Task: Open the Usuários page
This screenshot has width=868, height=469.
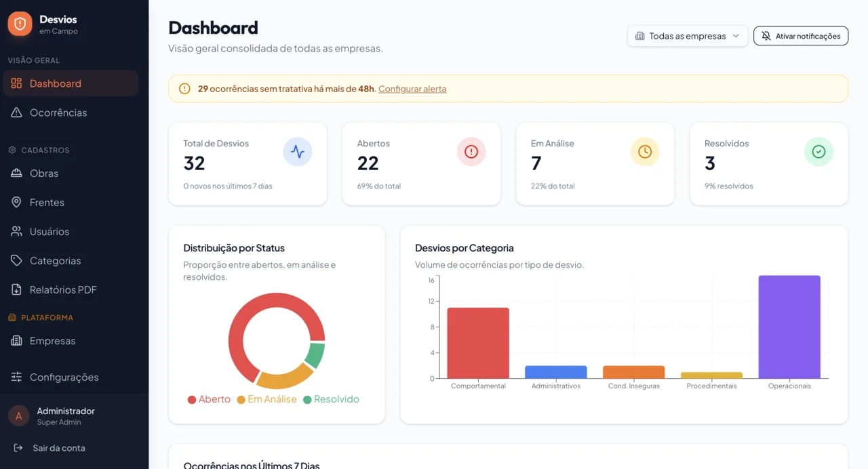Action: click(71, 232)
